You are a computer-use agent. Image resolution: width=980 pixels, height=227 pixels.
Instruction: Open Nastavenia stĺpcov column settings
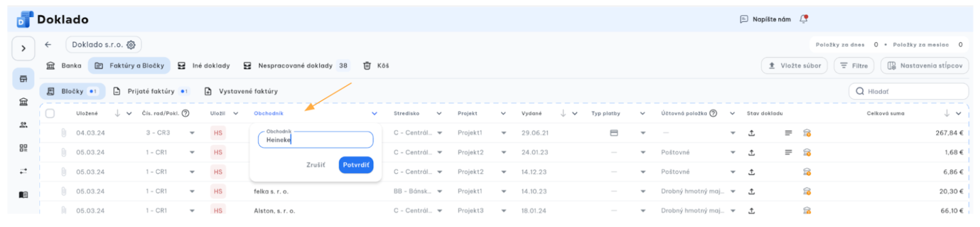point(925,65)
